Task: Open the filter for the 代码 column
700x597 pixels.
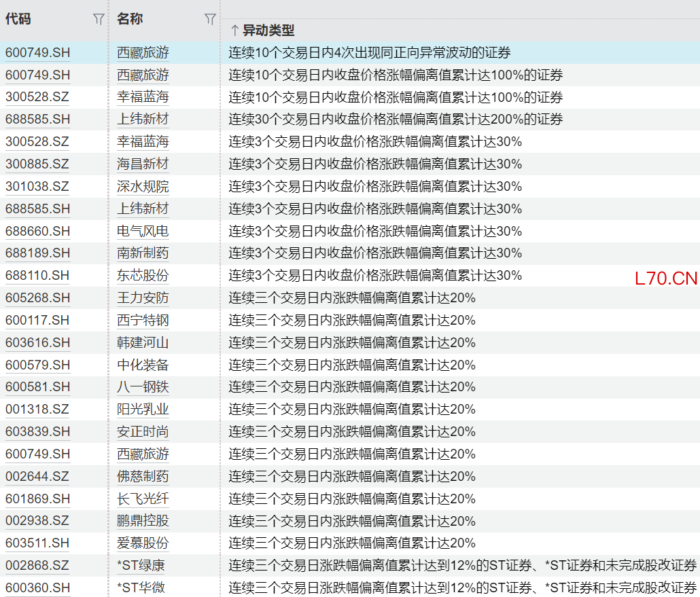Action: point(99,20)
